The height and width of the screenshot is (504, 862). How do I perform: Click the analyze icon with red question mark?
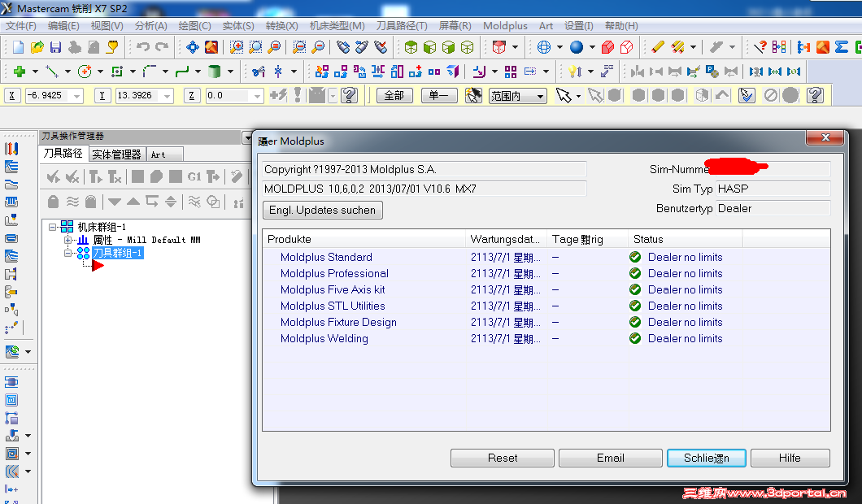click(x=760, y=47)
